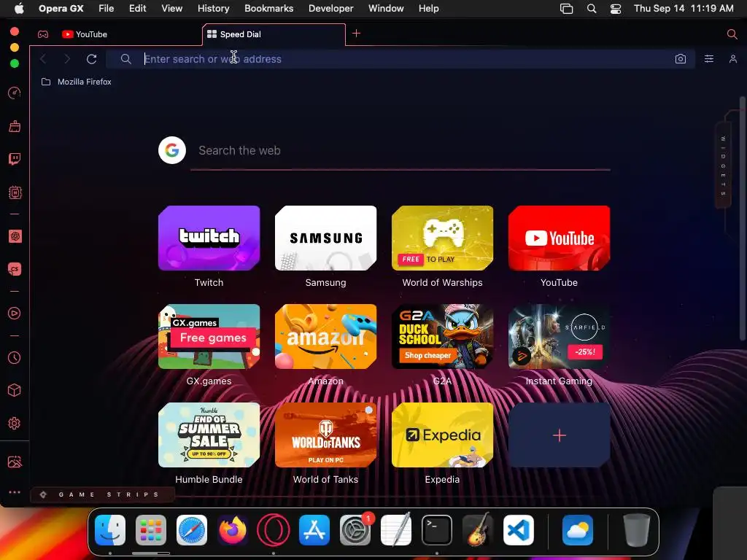Image resolution: width=747 pixels, height=560 pixels.
Task: Open the Weather app from Dock
Action: coord(578,530)
